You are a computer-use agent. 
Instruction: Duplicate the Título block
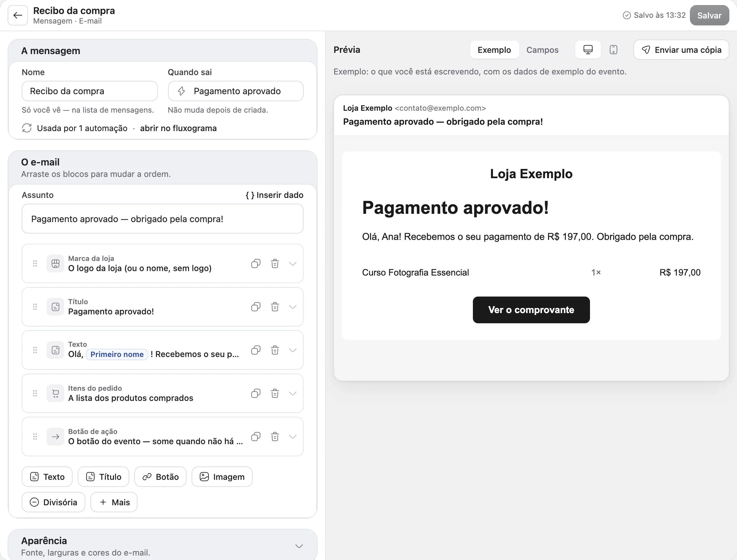[x=256, y=307]
